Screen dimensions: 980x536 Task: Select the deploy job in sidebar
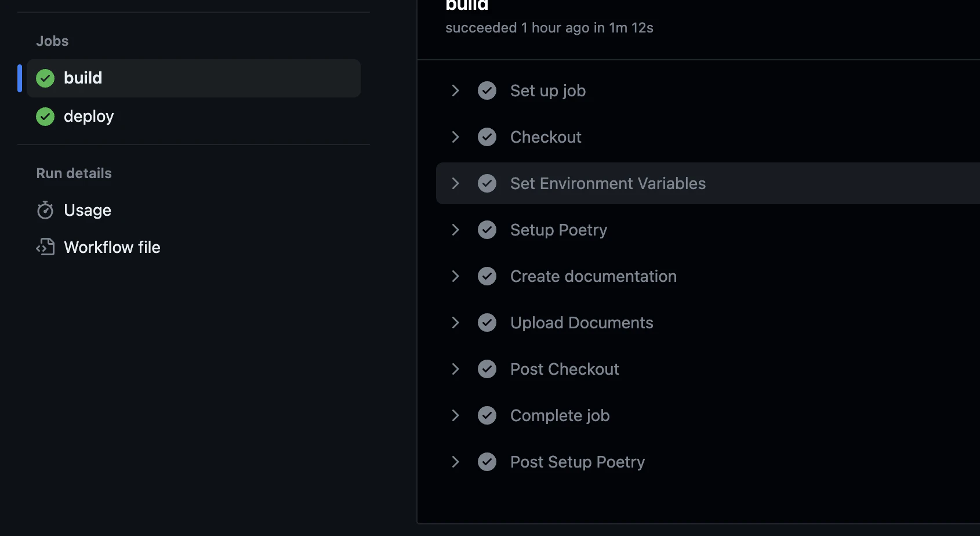[x=194, y=117]
